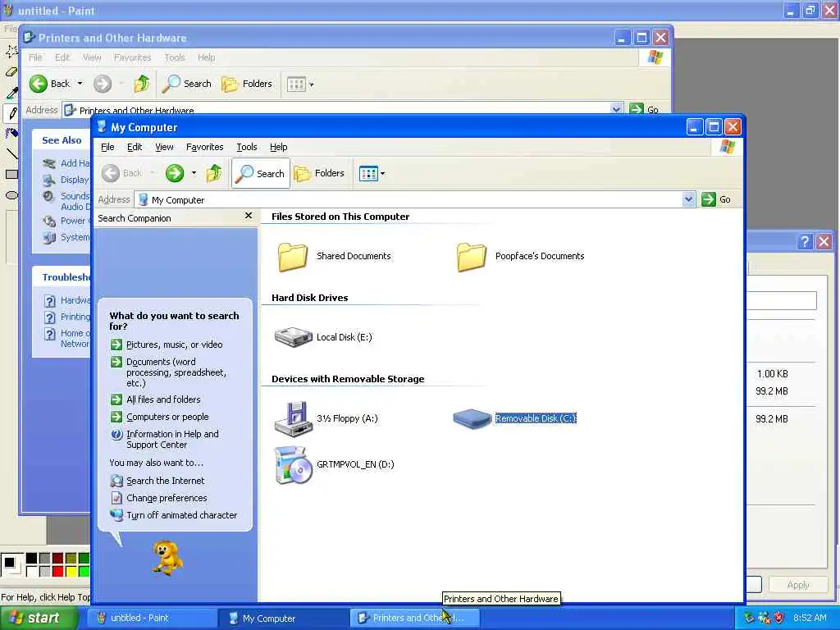The image size is (840, 630).
Task: Click Search the Internet link
Action: [165, 481]
